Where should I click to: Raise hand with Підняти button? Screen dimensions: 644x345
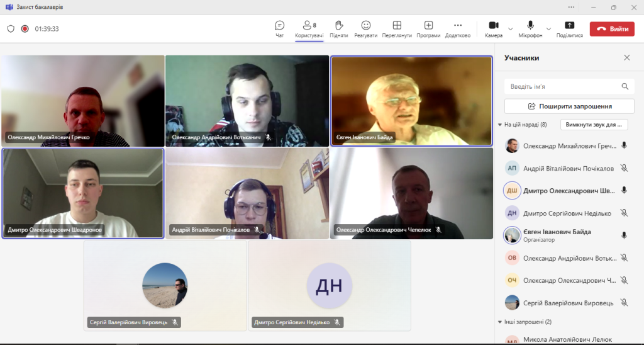339,29
